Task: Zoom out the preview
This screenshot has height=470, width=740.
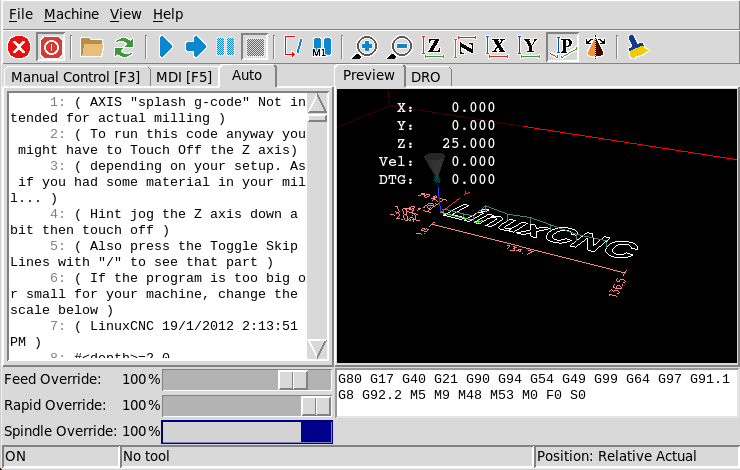Action: click(x=399, y=47)
